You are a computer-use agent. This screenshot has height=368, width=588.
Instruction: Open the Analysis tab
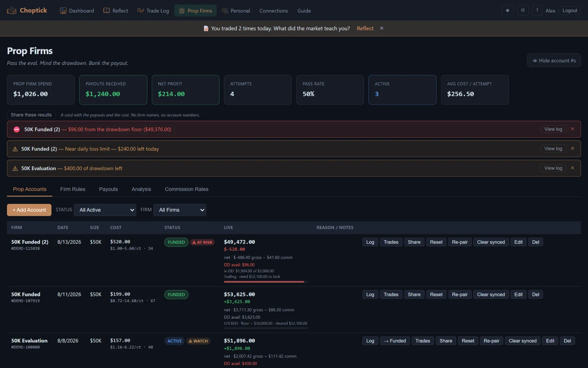click(141, 189)
